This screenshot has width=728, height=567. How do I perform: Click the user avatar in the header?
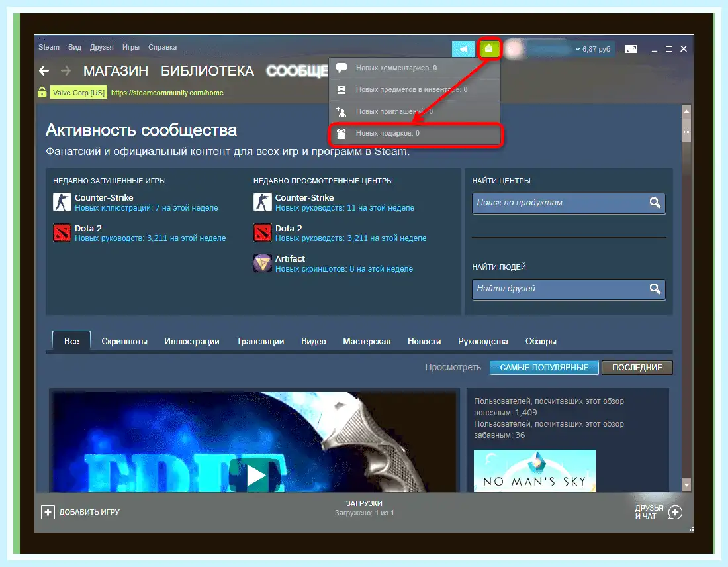514,49
